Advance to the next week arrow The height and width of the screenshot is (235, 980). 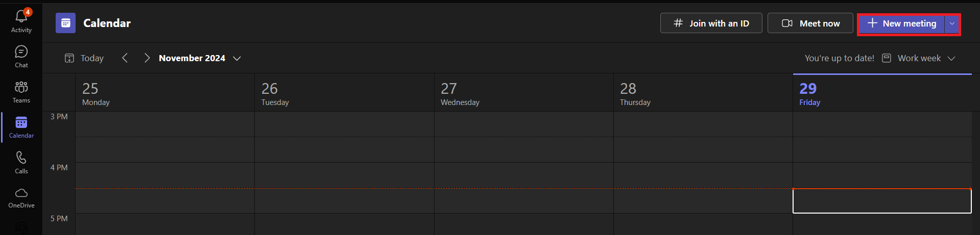pos(147,58)
